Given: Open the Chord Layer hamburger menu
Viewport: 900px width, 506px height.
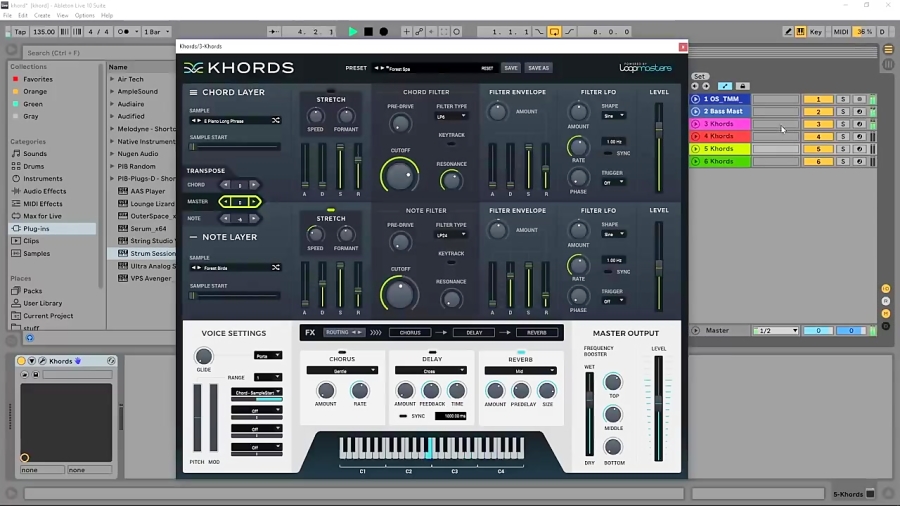Looking at the screenshot, I should pyautogui.click(x=193, y=92).
